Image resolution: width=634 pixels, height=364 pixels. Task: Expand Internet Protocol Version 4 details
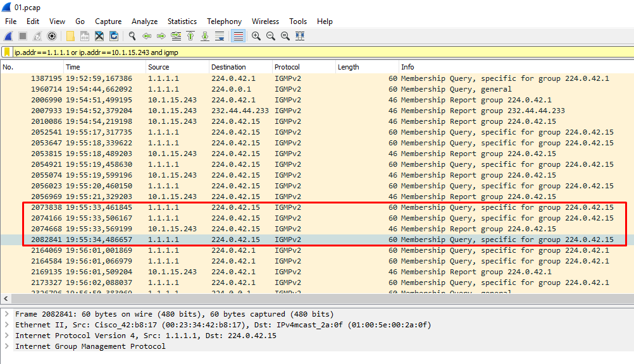click(7, 336)
